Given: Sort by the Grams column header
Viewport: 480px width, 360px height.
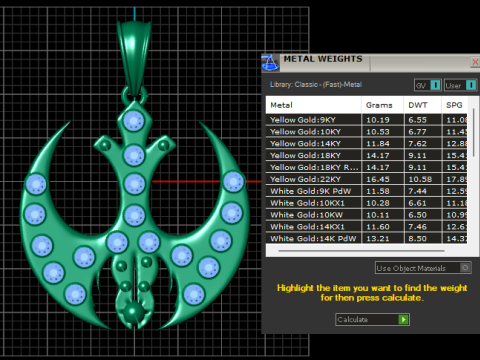Looking at the screenshot, I should (382, 105).
